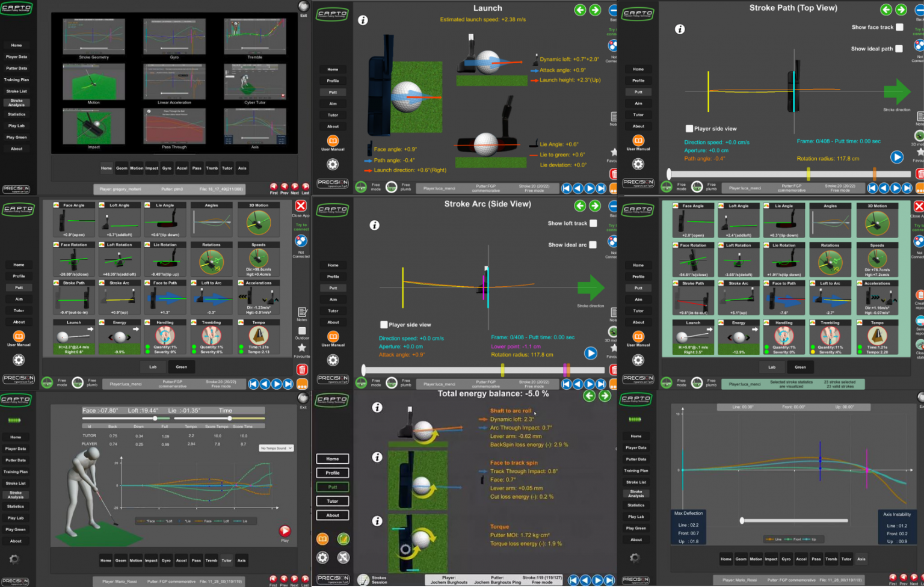Screen dimensions: 924x587
Task: Enable the Show face track checkbox
Action: coord(899,27)
